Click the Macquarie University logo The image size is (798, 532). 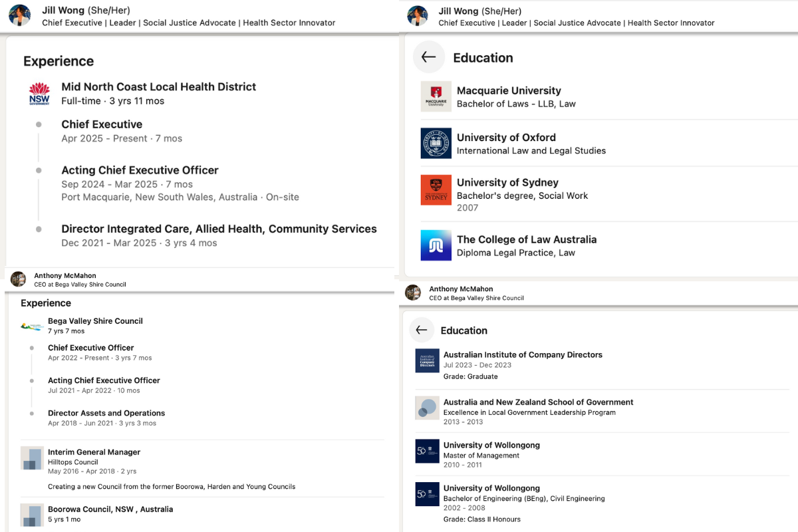436,97
